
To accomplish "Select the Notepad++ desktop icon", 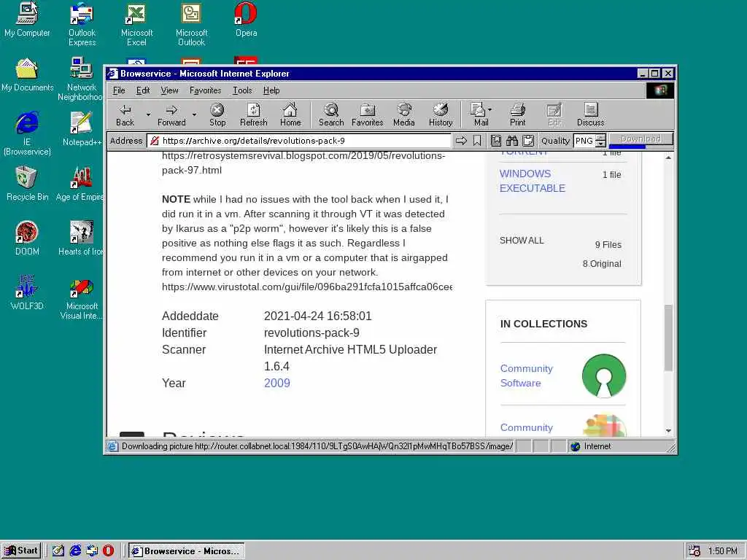I will [x=82, y=129].
